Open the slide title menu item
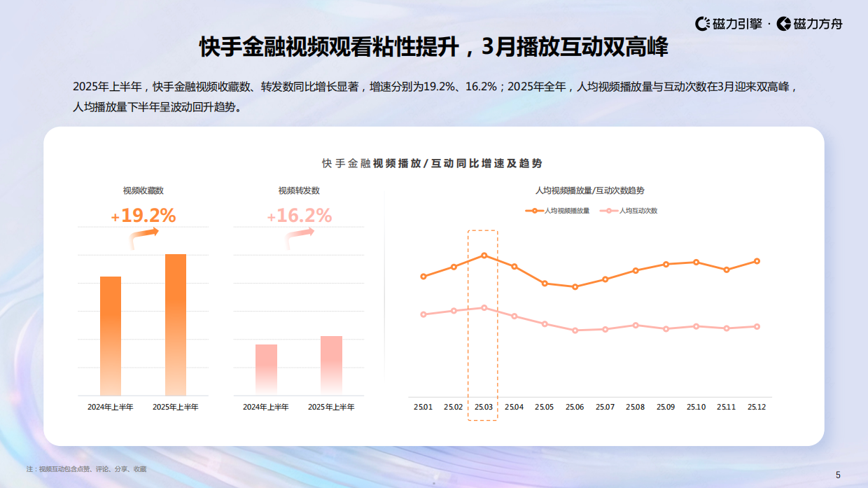Viewport: 868px width, 488px height. [434, 43]
